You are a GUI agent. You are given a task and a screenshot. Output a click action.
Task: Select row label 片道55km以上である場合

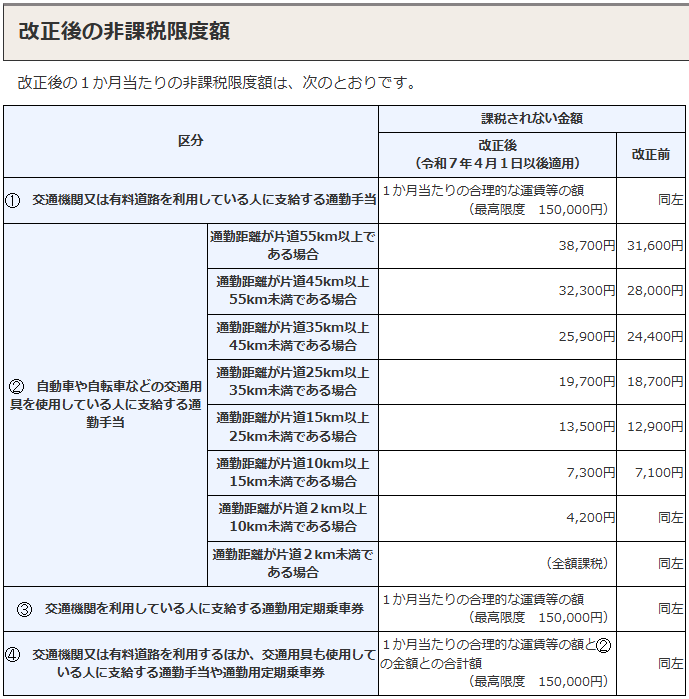click(292, 245)
